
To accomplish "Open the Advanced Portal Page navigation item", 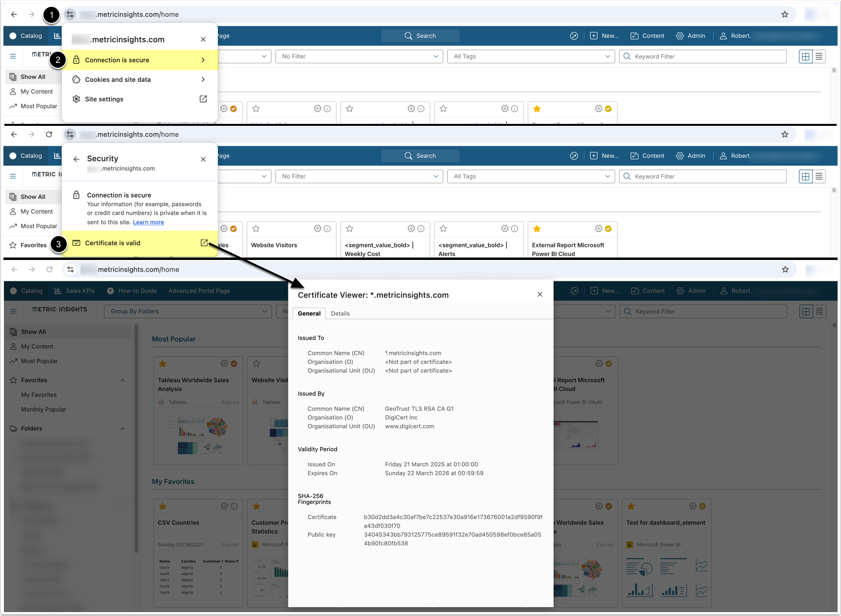I will tap(199, 291).
